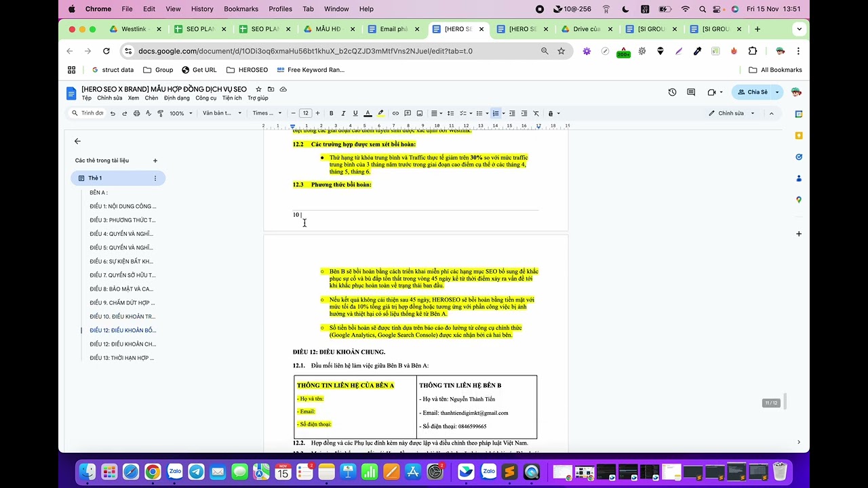The image size is (868, 488).
Task: Open Google Tasks in side panel
Action: pos(799,157)
